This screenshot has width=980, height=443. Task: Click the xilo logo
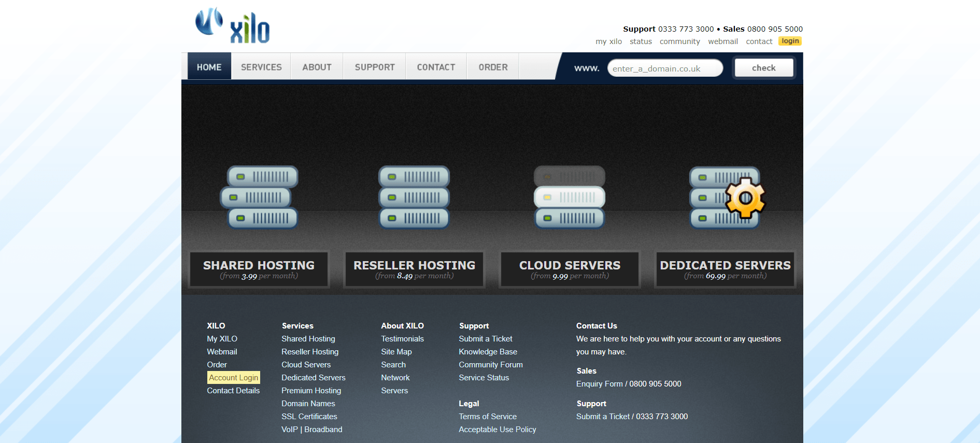coord(233,25)
